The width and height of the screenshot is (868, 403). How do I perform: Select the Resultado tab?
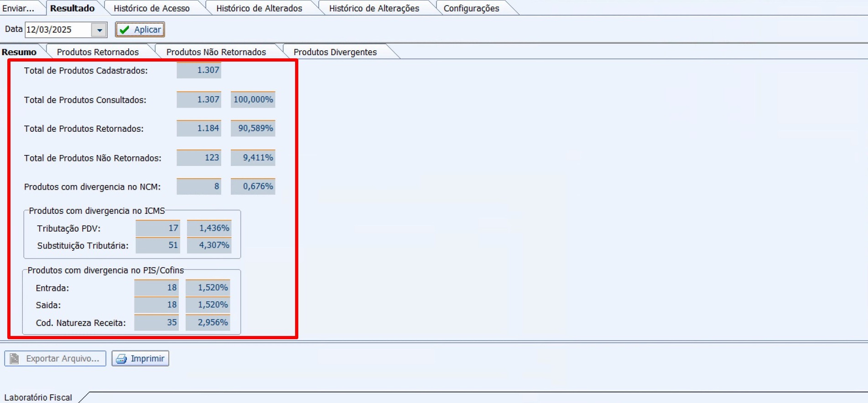click(x=72, y=8)
